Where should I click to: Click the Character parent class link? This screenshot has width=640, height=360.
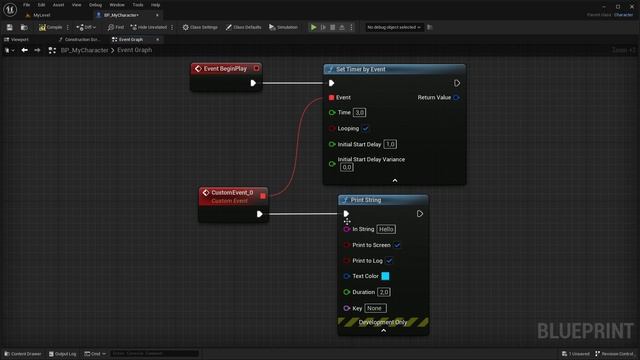tap(623, 15)
